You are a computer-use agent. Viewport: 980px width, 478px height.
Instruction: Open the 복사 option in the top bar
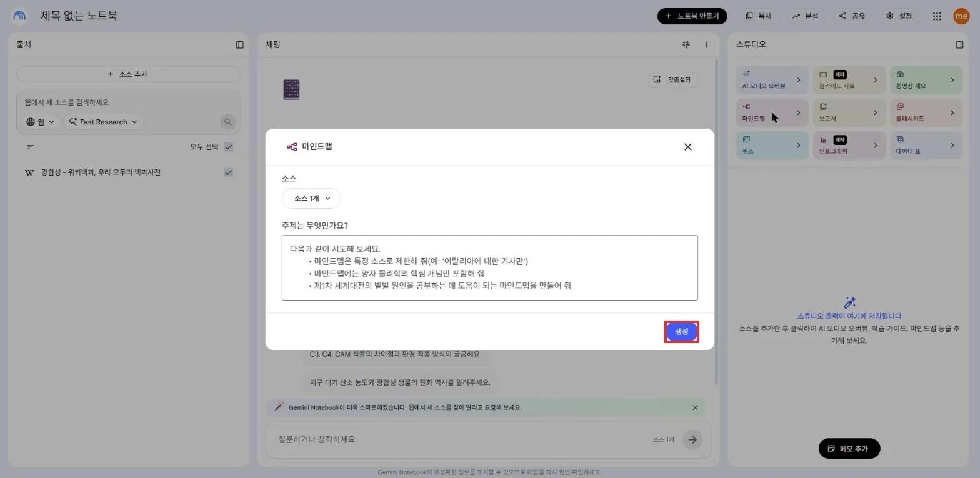click(757, 16)
